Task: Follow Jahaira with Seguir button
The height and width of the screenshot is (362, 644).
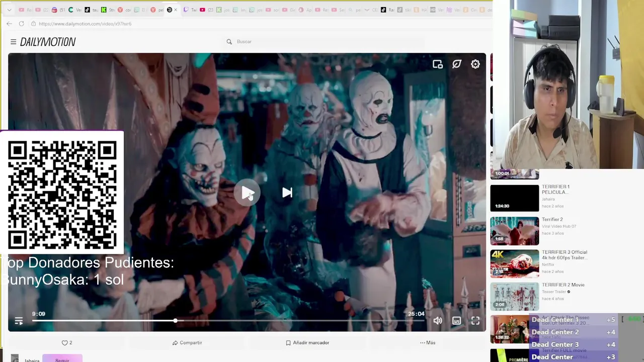Action: click(62, 359)
